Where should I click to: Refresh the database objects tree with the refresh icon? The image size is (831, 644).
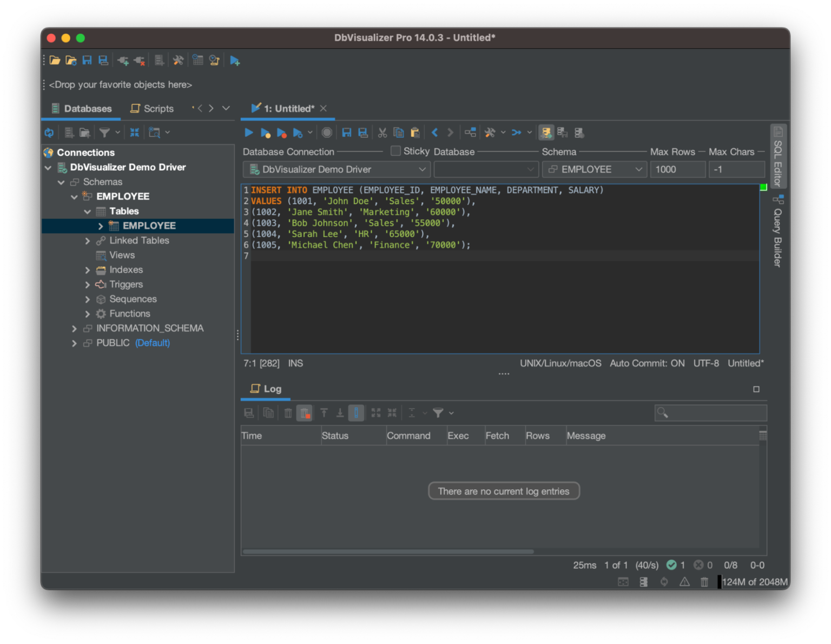[x=49, y=132]
